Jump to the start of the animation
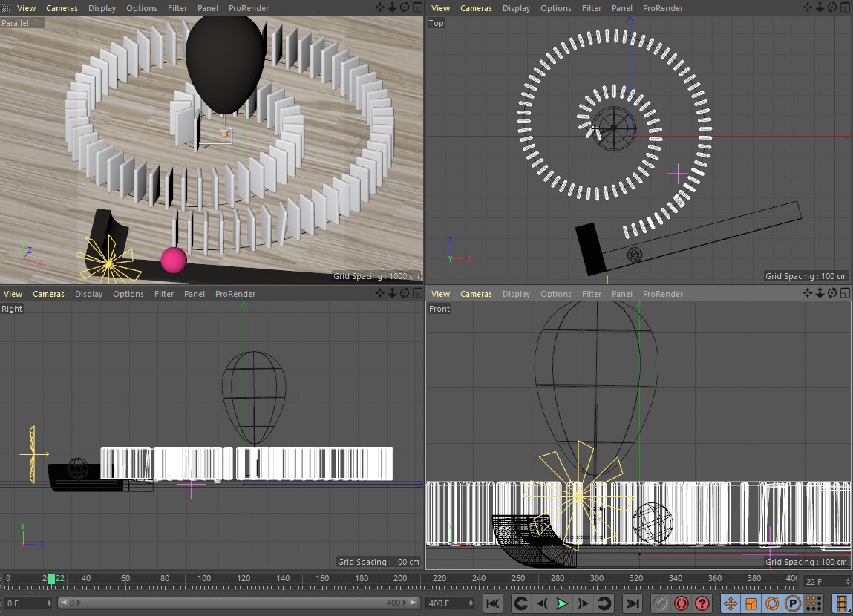853x616 pixels. click(493, 603)
